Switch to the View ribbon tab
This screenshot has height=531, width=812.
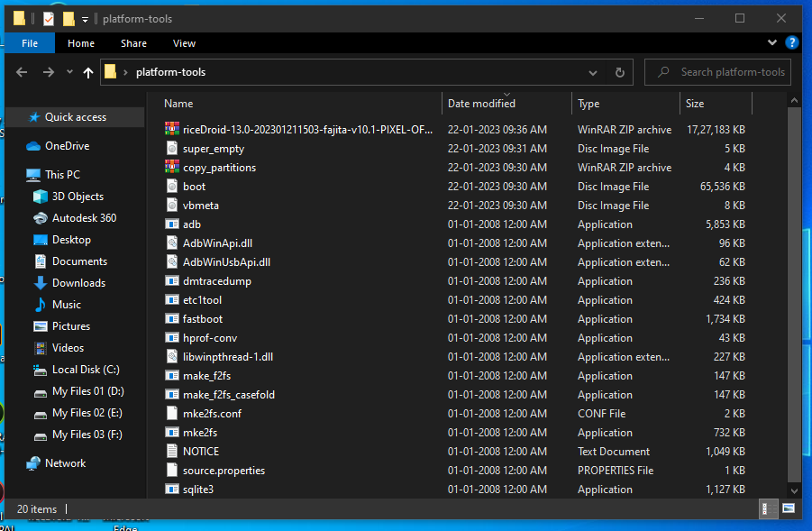[x=184, y=43]
